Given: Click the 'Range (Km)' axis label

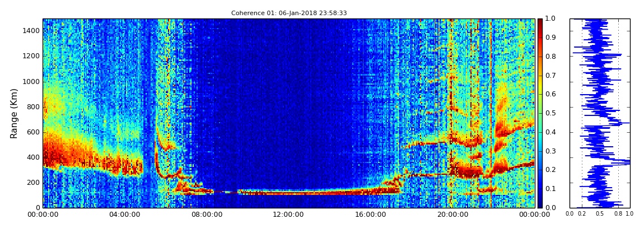Looking at the screenshot, I should point(14,113).
